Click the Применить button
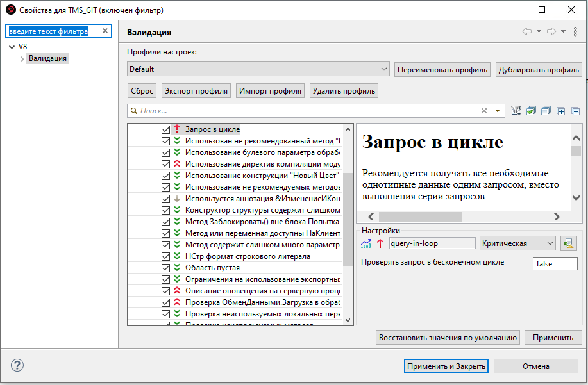This screenshot has width=588, height=385. coord(553,338)
